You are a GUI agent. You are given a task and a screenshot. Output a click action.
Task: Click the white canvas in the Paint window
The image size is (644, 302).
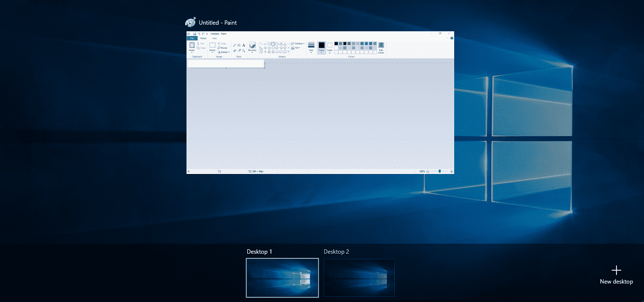coord(225,64)
